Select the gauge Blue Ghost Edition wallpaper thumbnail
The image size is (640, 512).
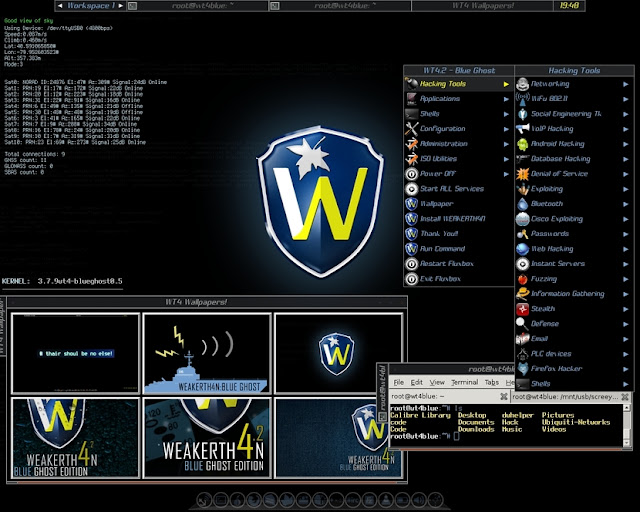pos(207,438)
